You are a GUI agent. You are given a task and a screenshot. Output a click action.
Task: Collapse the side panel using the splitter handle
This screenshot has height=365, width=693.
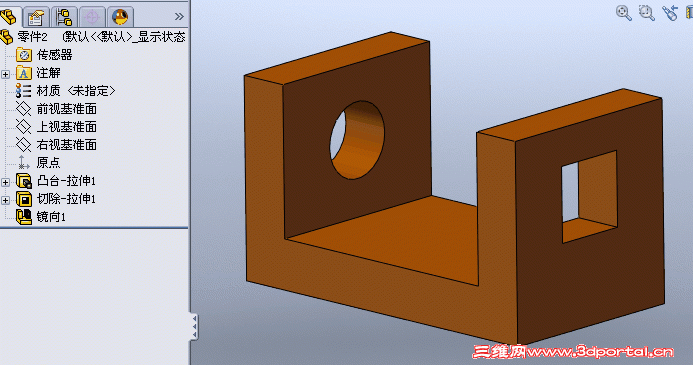click(x=194, y=327)
